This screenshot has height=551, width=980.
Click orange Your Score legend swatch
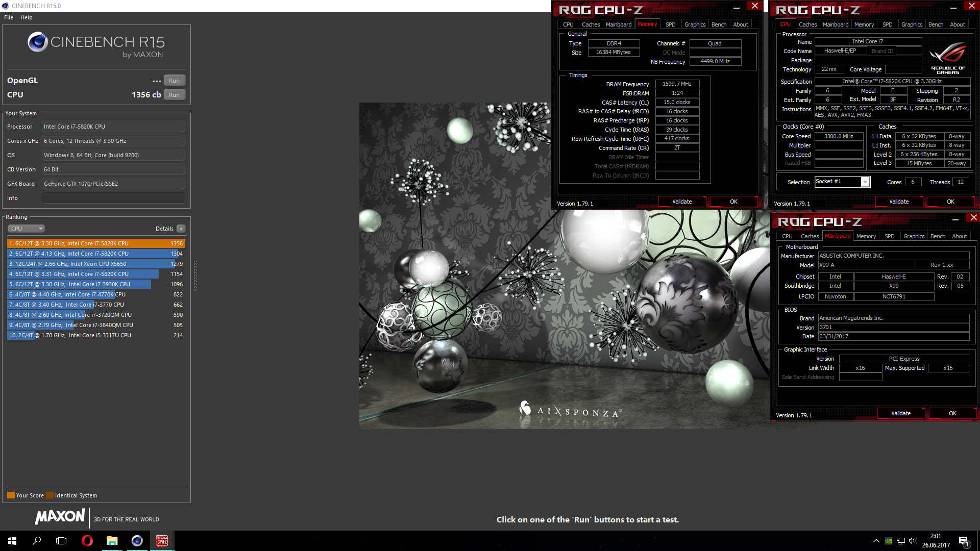11,495
